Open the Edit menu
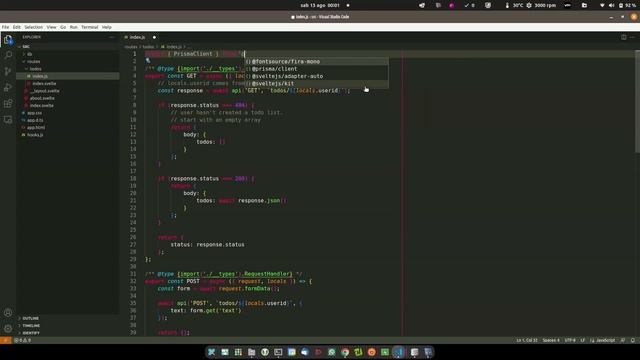Viewport: 640px width, 360px height. (16, 27)
